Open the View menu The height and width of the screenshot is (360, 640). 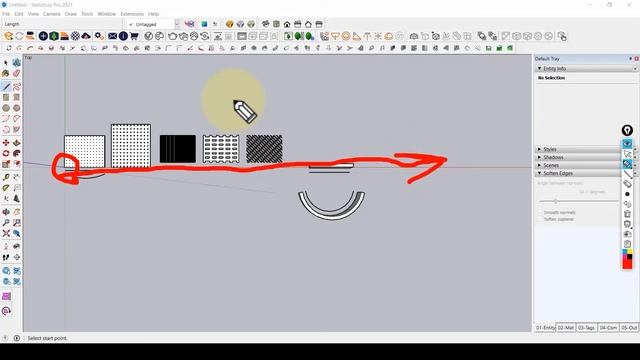(x=33, y=14)
